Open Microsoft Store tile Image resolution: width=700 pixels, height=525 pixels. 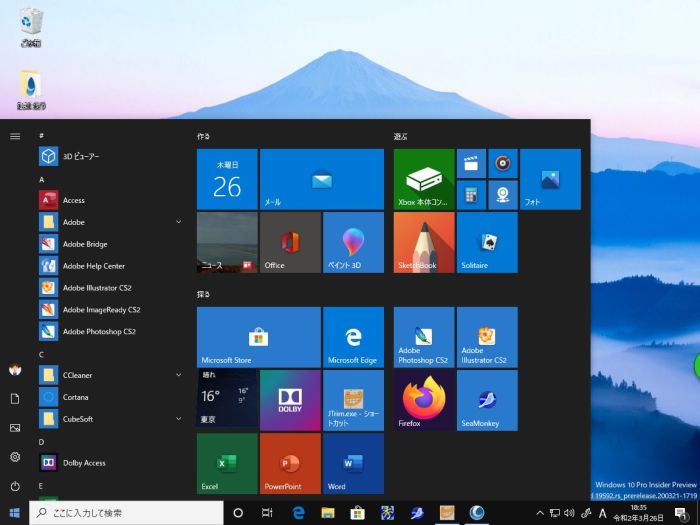point(258,337)
